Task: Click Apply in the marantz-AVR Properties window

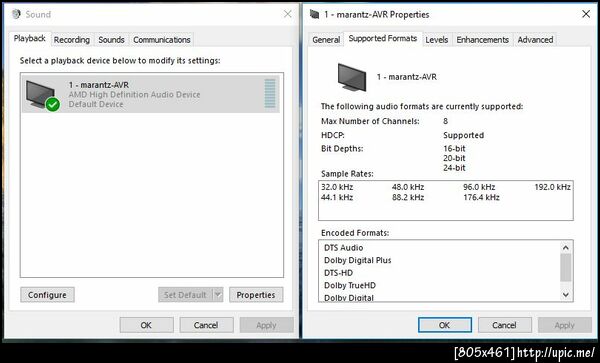Action: coord(565,325)
